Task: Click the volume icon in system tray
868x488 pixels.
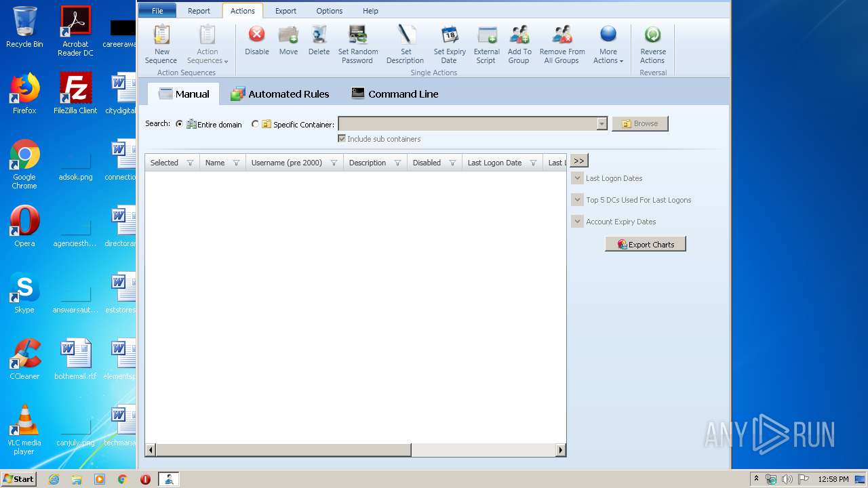Action: tap(787, 479)
